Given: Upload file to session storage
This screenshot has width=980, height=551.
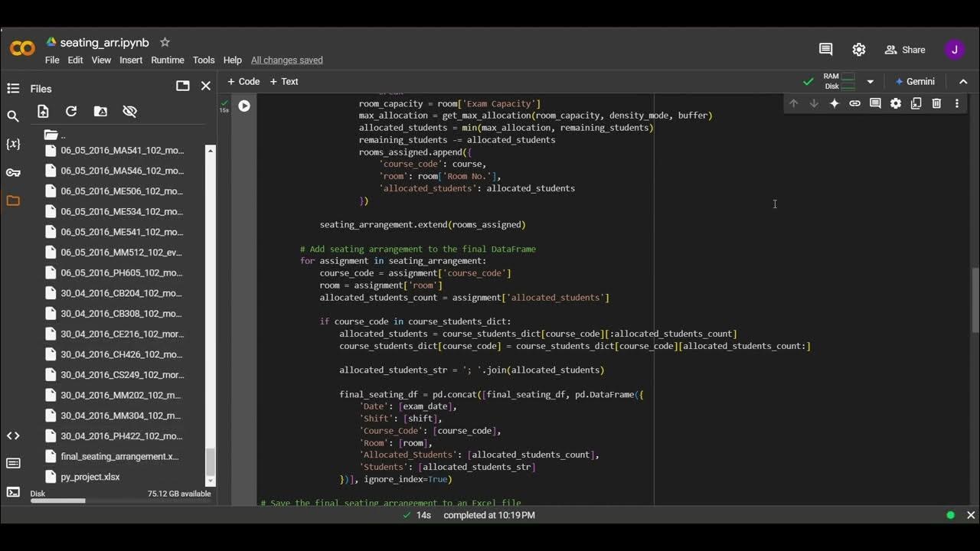Looking at the screenshot, I should pyautogui.click(x=43, y=112).
